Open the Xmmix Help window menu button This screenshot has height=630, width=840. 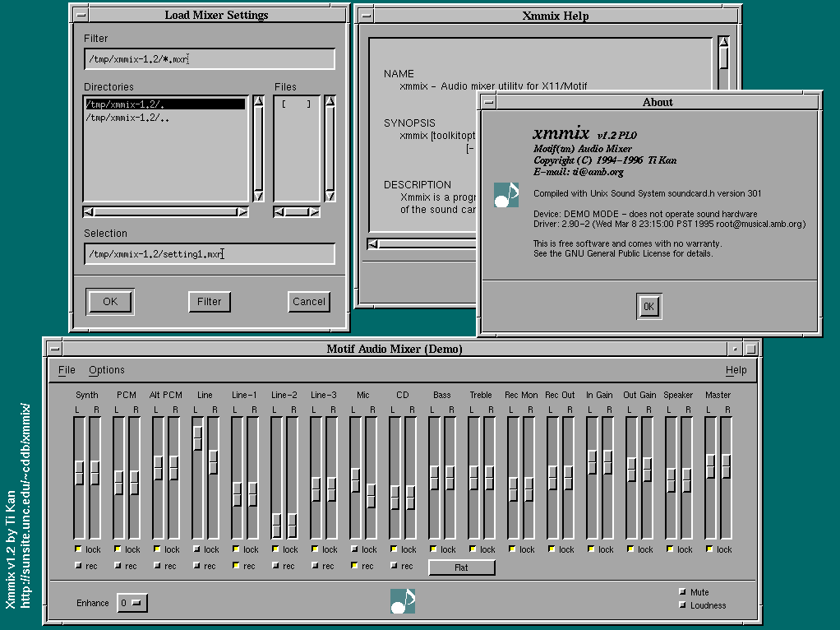(x=365, y=15)
